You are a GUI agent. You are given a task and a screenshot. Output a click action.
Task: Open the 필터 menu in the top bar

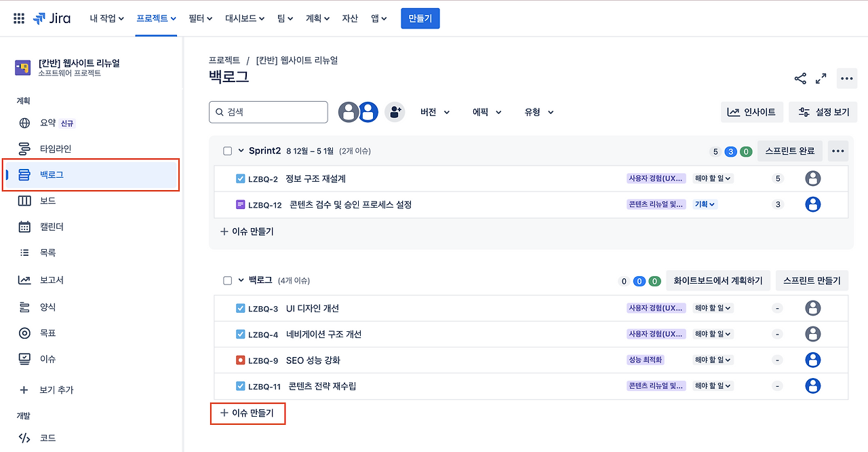point(199,18)
